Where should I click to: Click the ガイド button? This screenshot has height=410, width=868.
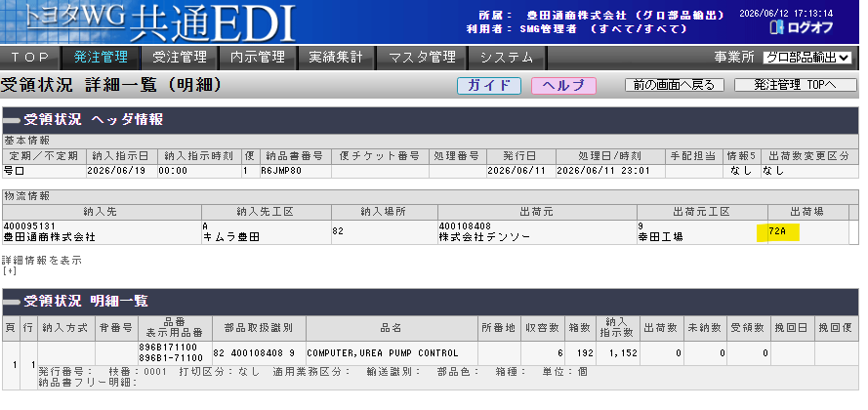pos(489,86)
